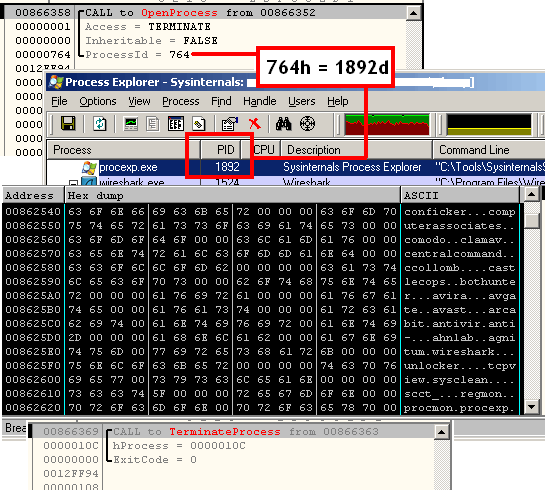This screenshot has height=490, width=545.
Task: Click PID value 1892 for procexp.exe
Action: [x=227, y=167]
